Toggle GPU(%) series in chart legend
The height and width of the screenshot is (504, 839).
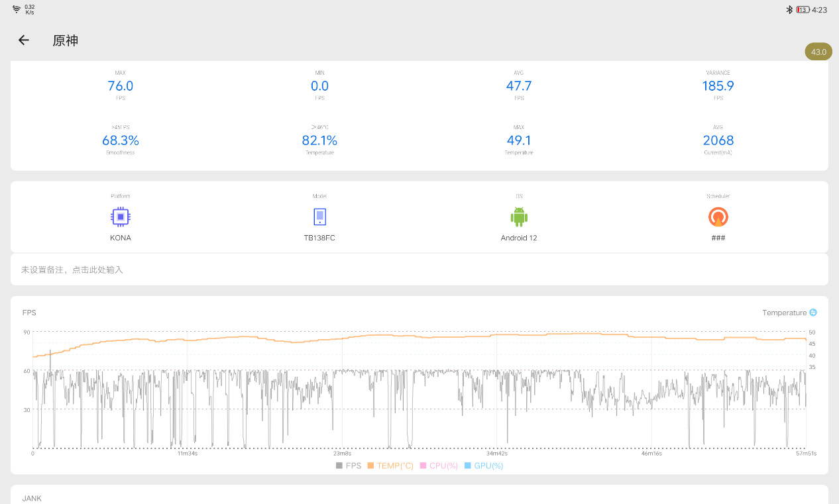coord(484,466)
